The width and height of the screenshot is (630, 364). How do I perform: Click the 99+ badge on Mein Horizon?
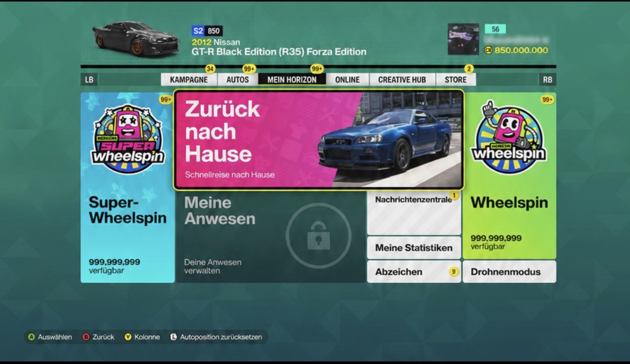tap(317, 69)
